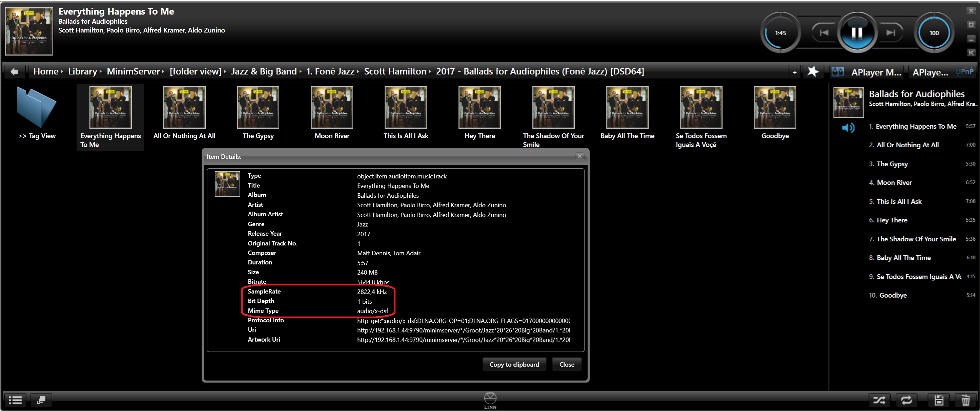
Task: Delete playlist with trash icon
Action: click(965, 400)
